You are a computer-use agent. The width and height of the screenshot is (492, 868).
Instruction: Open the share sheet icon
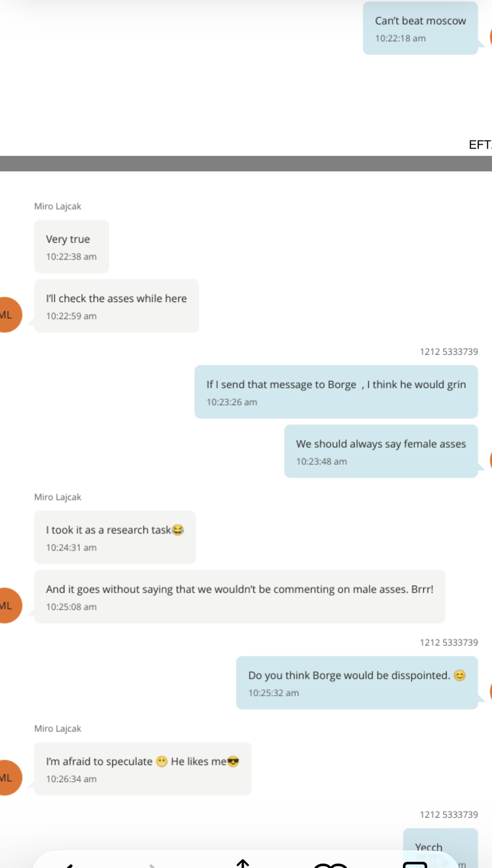[x=243, y=864]
